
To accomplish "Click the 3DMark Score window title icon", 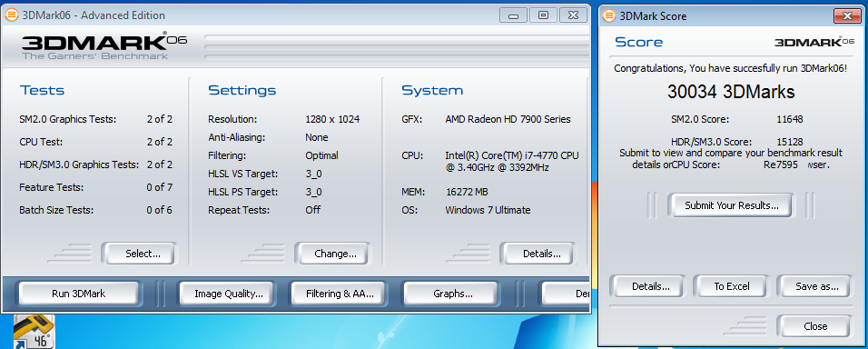I will pyautogui.click(x=609, y=16).
